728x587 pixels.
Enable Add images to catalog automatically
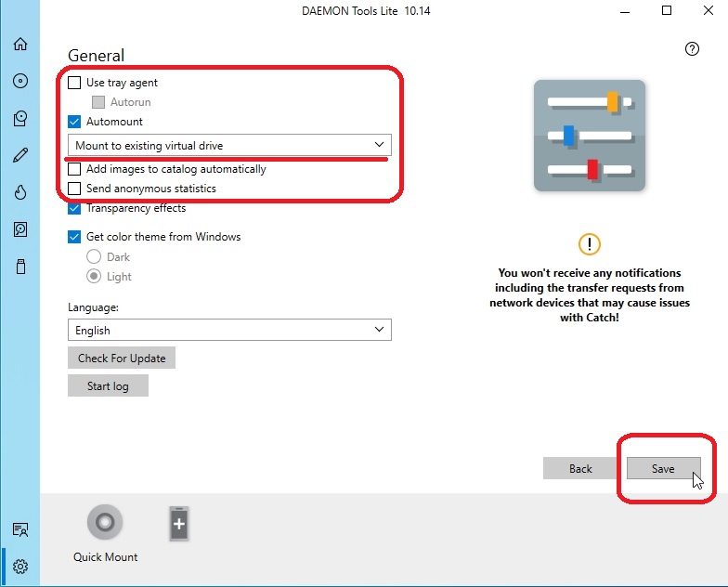[x=74, y=169]
